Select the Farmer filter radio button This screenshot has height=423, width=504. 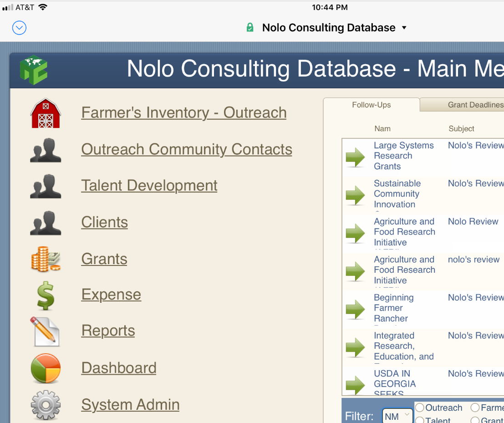[x=475, y=408]
